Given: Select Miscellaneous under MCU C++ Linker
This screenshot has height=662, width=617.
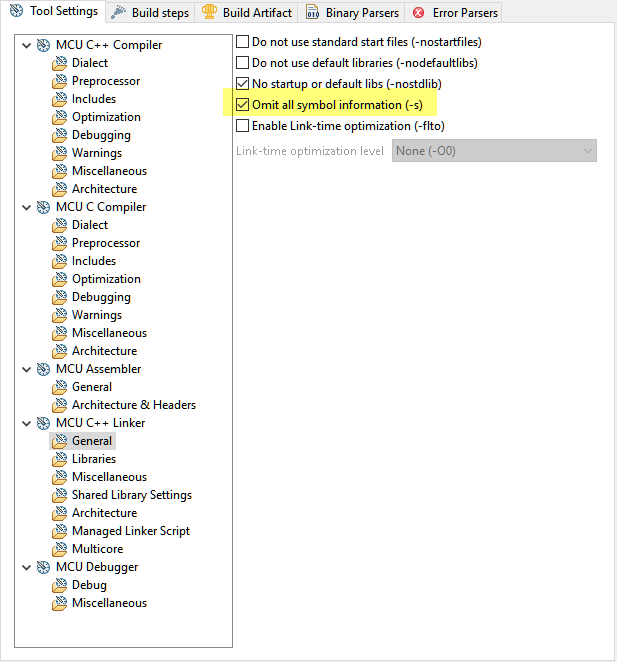Looking at the screenshot, I should point(109,477).
